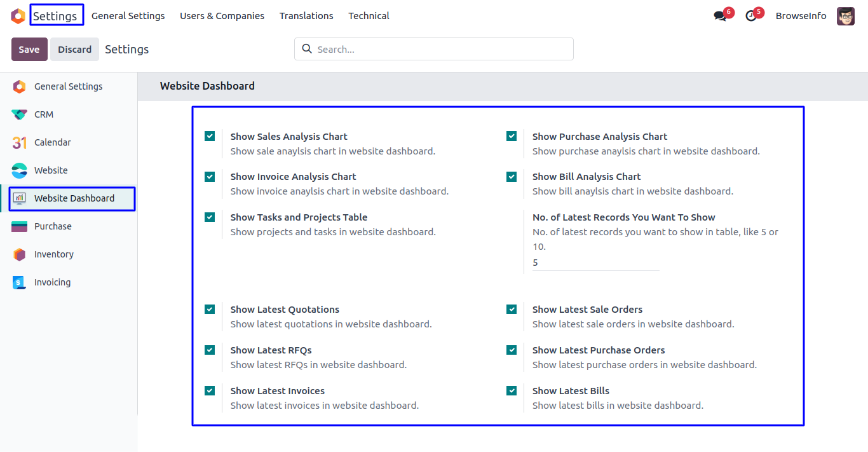Click the Purchase sidebar icon

[x=19, y=226]
